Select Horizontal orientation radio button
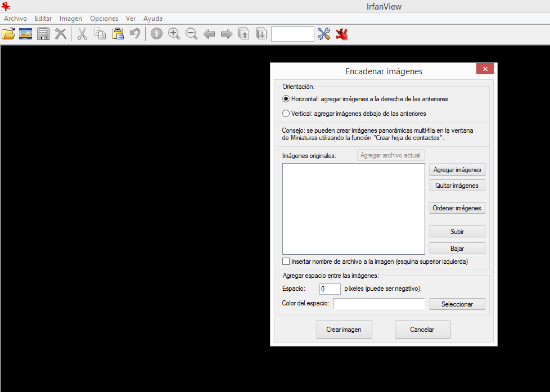 pos(286,99)
